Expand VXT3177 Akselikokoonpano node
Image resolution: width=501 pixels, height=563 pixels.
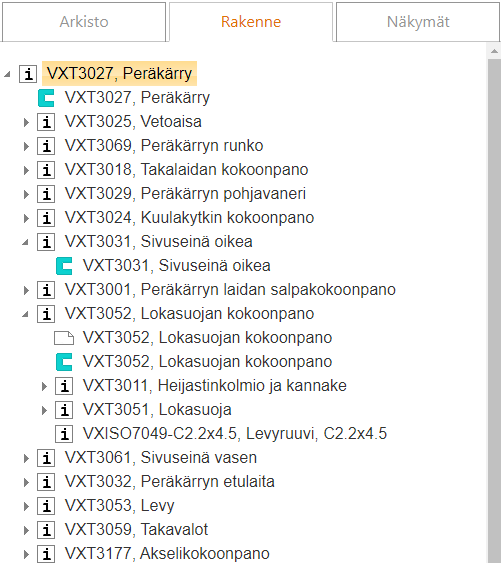26,555
